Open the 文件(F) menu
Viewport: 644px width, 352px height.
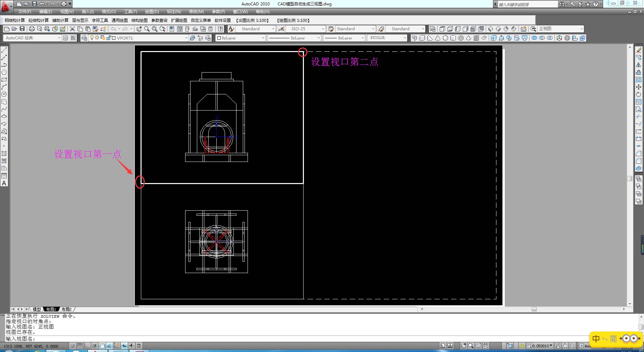pyautogui.click(x=25, y=12)
